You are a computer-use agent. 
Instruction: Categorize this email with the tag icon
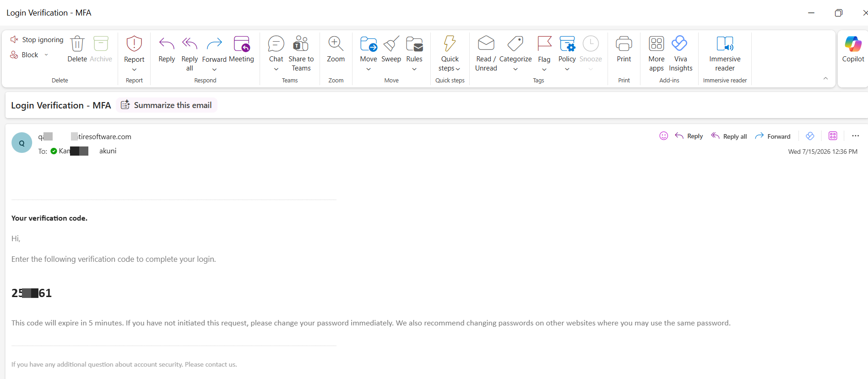point(515,49)
